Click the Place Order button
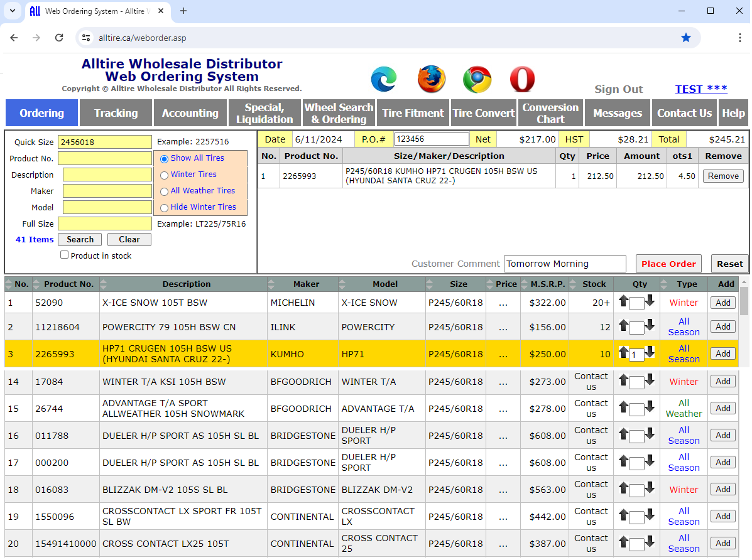The height and width of the screenshot is (560, 752). click(x=668, y=264)
